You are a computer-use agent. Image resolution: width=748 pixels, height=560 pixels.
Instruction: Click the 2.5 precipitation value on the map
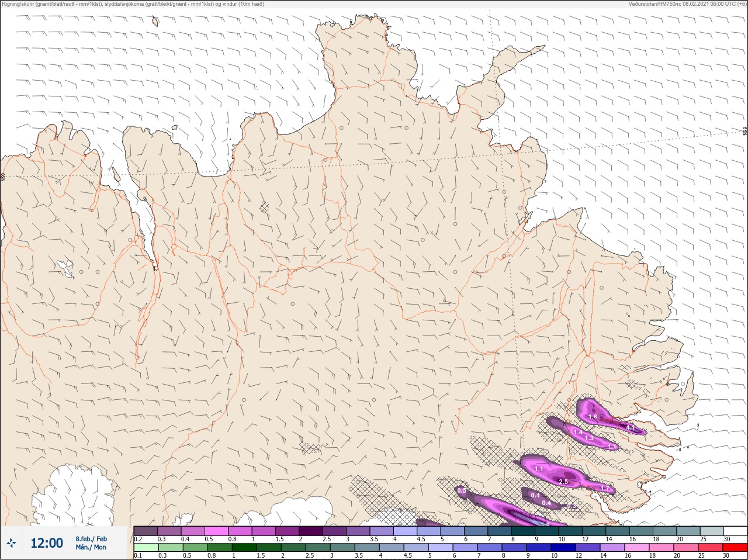(x=563, y=482)
